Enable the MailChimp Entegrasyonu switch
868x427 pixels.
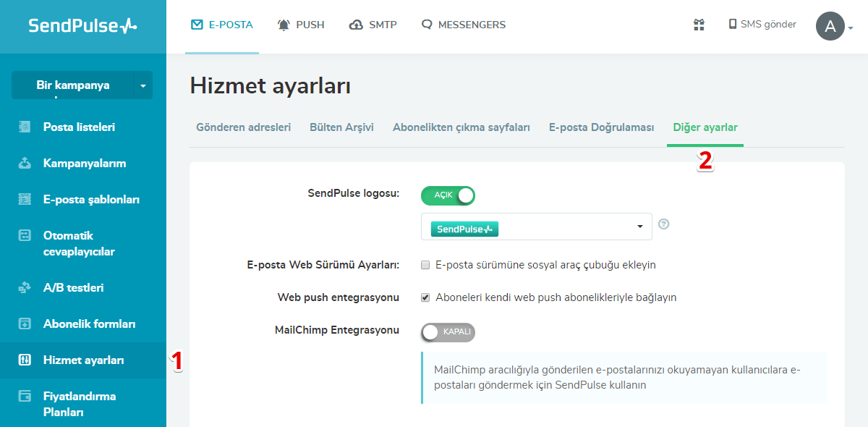point(448,332)
